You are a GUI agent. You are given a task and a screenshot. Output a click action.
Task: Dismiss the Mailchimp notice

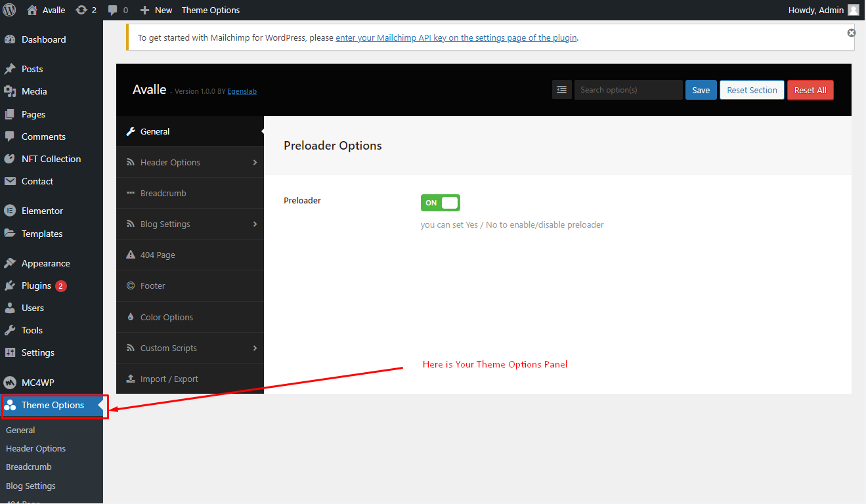click(x=852, y=33)
